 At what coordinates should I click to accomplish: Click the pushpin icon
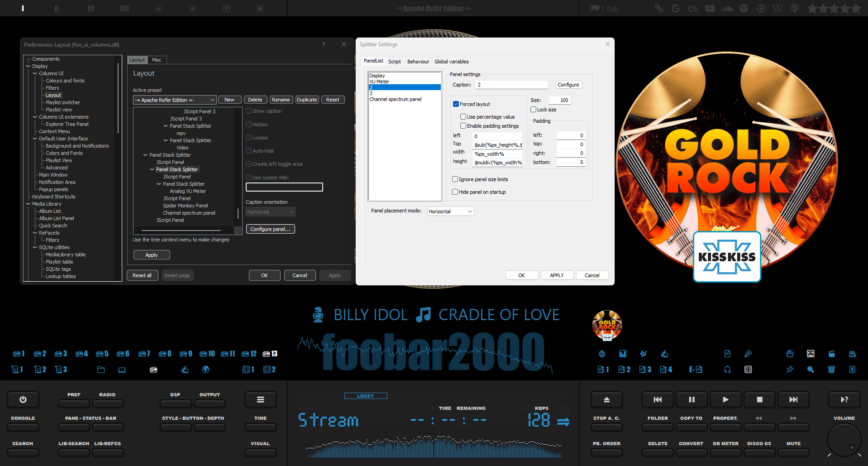click(790, 370)
